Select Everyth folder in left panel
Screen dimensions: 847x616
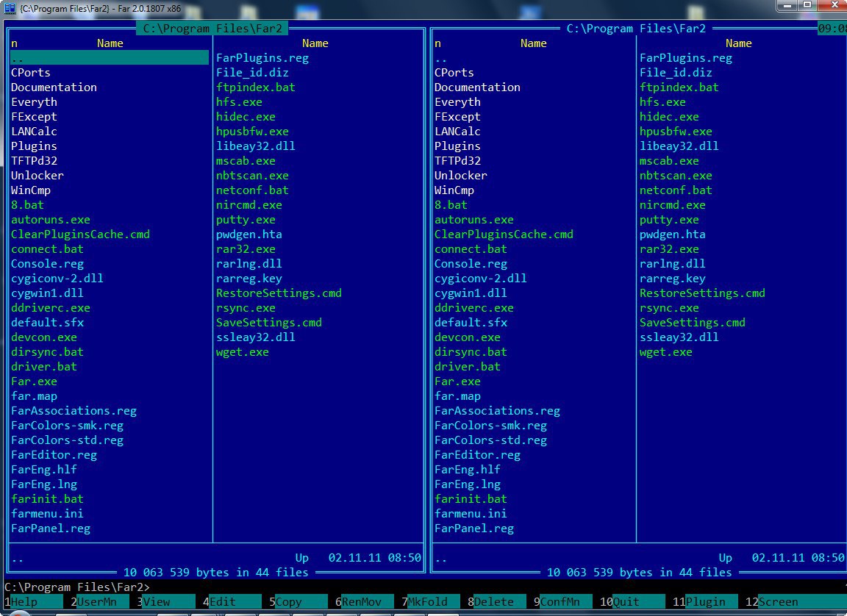pos(34,102)
